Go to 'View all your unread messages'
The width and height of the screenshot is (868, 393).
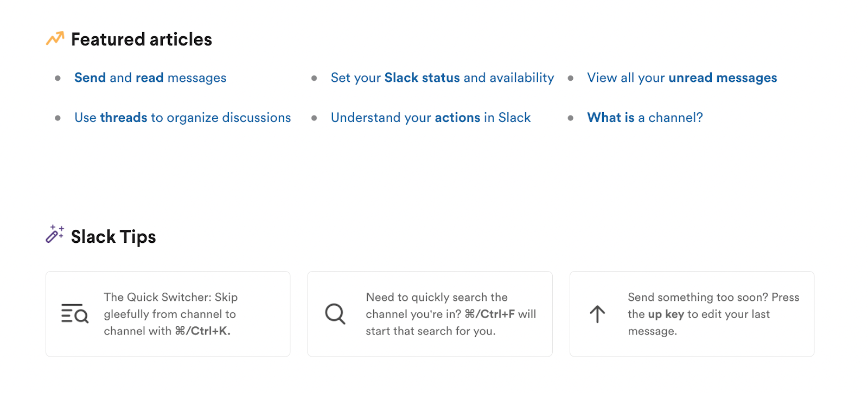point(682,78)
